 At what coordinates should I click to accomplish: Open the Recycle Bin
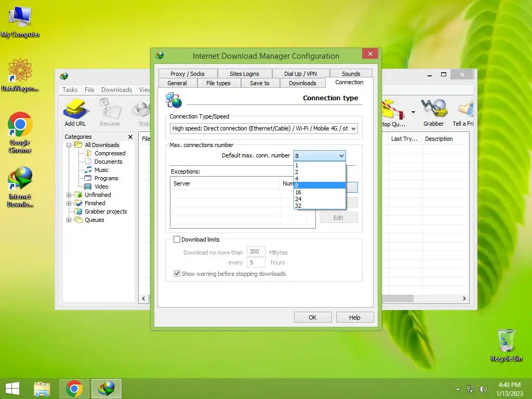[506, 345]
